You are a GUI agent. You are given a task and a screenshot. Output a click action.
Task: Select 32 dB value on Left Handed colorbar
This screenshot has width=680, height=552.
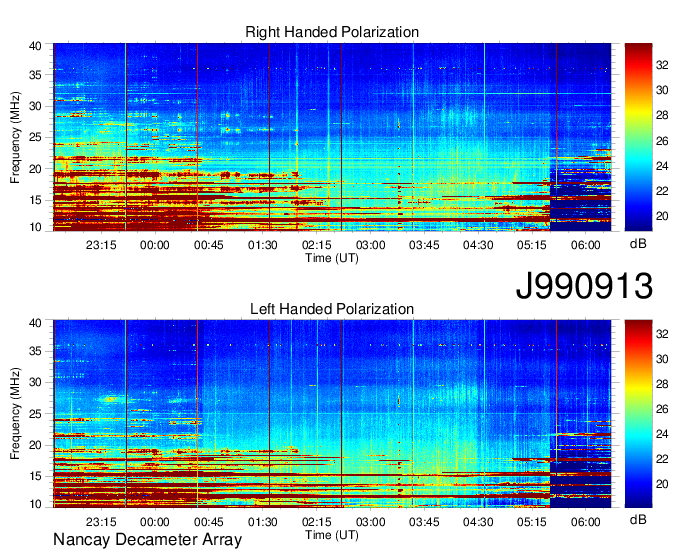[x=662, y=334]
